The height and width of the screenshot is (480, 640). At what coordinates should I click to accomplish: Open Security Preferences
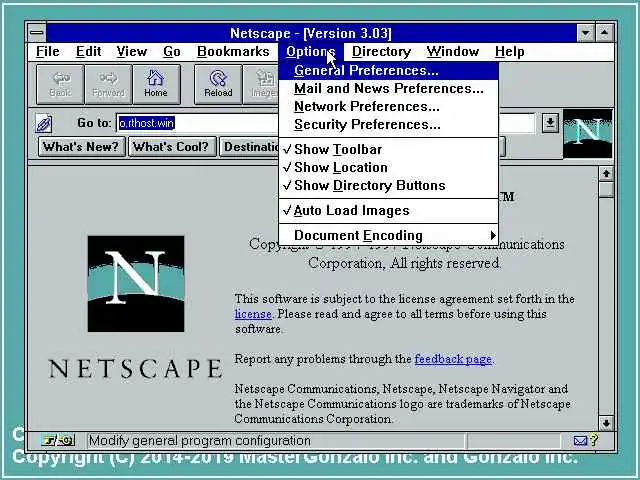point(389,124)
